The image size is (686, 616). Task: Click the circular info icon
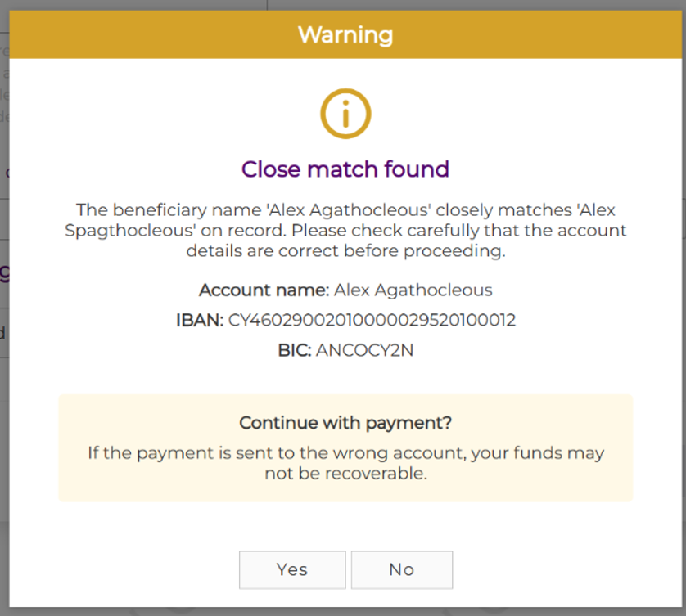click(x=345, y=114)
